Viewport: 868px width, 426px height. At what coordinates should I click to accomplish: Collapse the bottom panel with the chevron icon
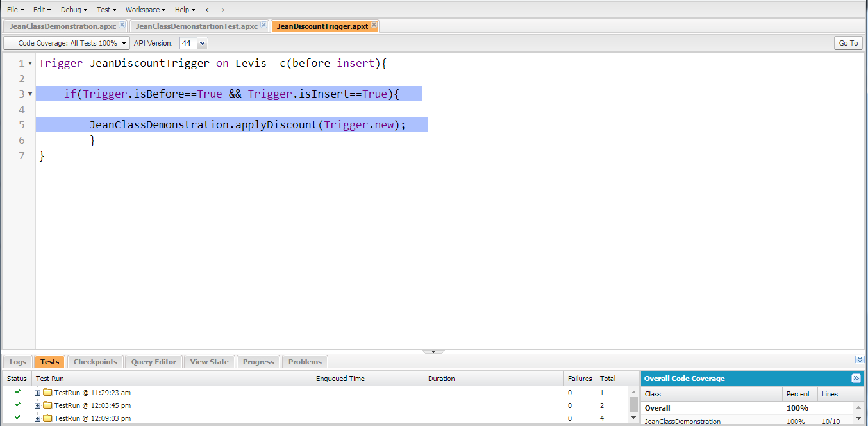(x=860, y=360)
